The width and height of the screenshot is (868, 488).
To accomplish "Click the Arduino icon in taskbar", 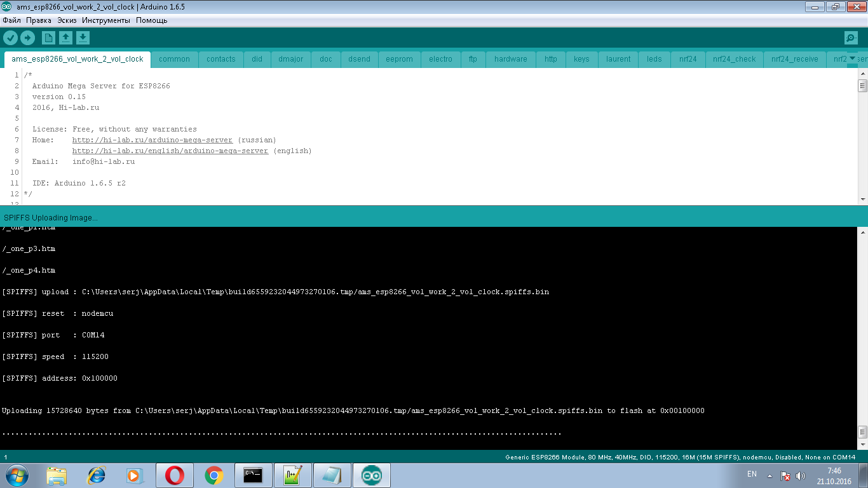I will [x=371, y=475].
